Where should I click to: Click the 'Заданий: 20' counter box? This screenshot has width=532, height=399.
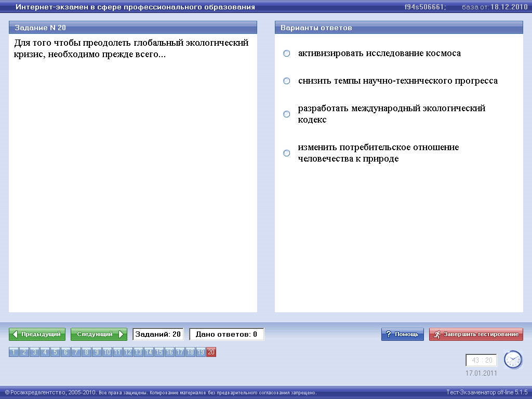pos(158,334)
